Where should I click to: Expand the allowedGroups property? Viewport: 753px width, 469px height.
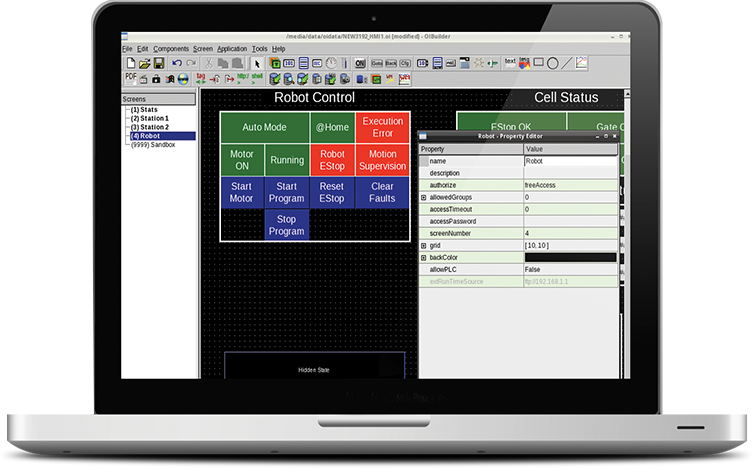click(424, 198)
